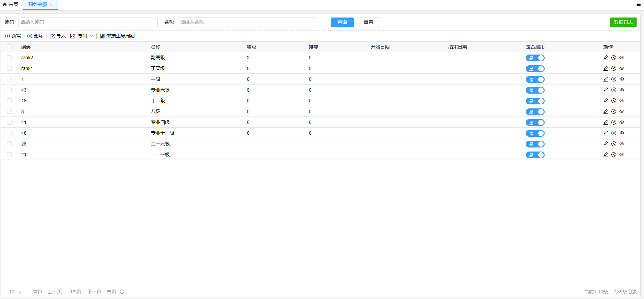Toggle 是否启用 switch for 副高级
Viewport: 644px width, 299px height.
point(535,58)
